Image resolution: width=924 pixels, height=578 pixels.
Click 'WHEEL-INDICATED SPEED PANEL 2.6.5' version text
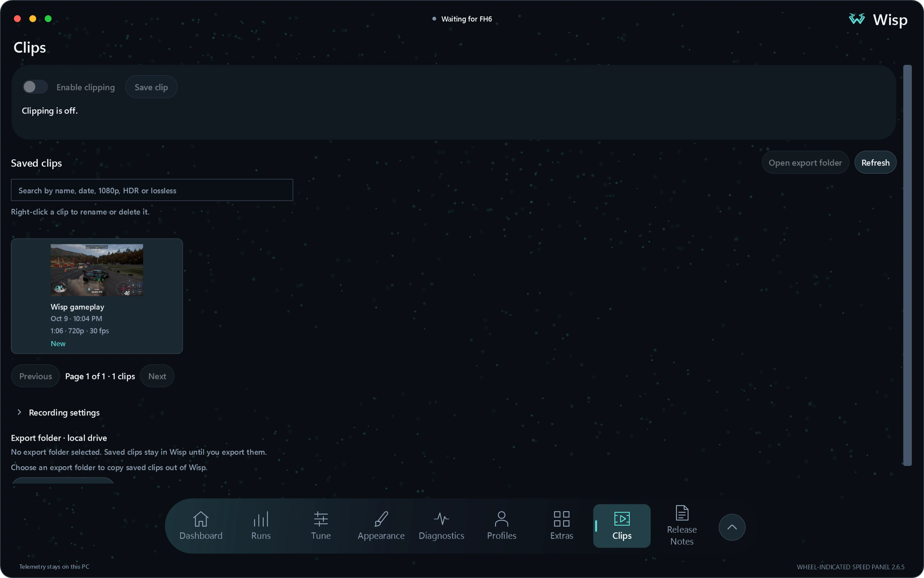coord(850,567)
